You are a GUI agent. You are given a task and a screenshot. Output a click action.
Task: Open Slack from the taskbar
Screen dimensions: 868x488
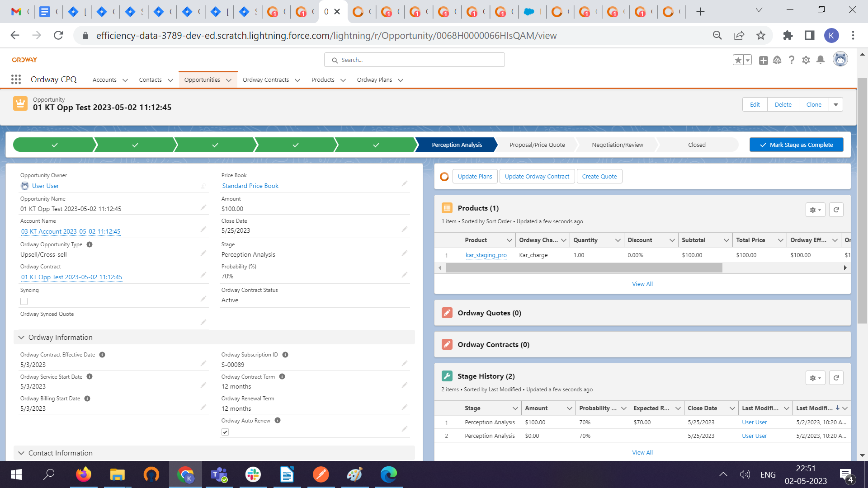253,474
